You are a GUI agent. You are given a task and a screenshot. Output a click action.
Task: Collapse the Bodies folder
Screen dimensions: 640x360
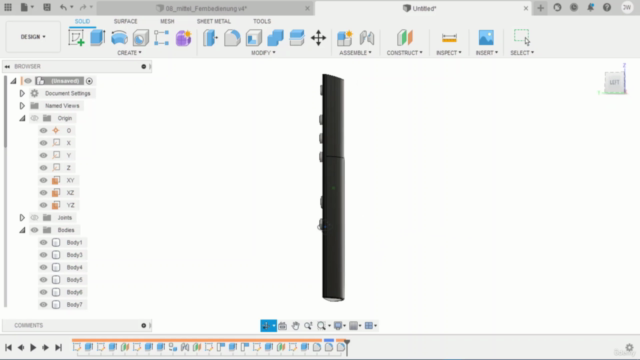pyautogui.click(x=22, y=230)
